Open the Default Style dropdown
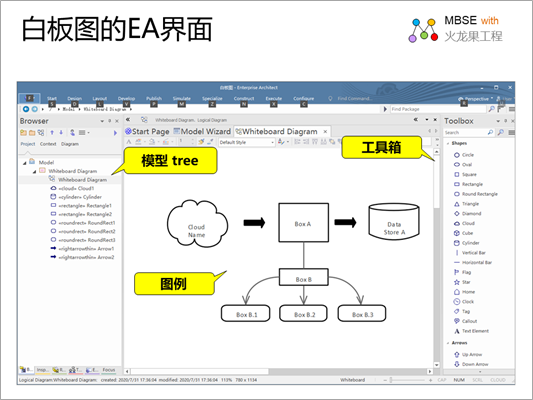The height and width of the screenshot is (400, 533). [x=247, y=142]
